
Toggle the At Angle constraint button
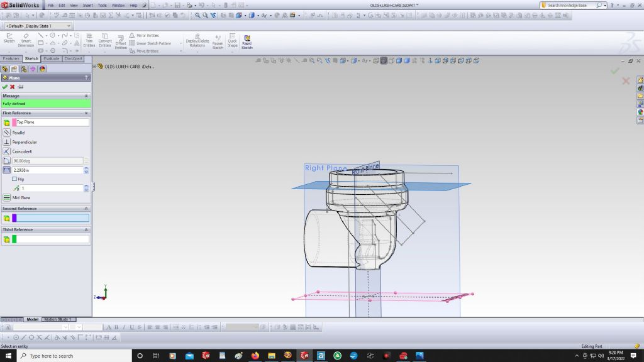pos(6,161)
